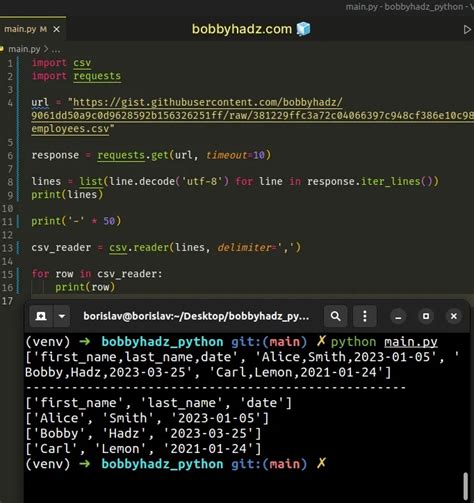Maximize the terminal window
Screen dimensions: 474x503
pos(426,316)
